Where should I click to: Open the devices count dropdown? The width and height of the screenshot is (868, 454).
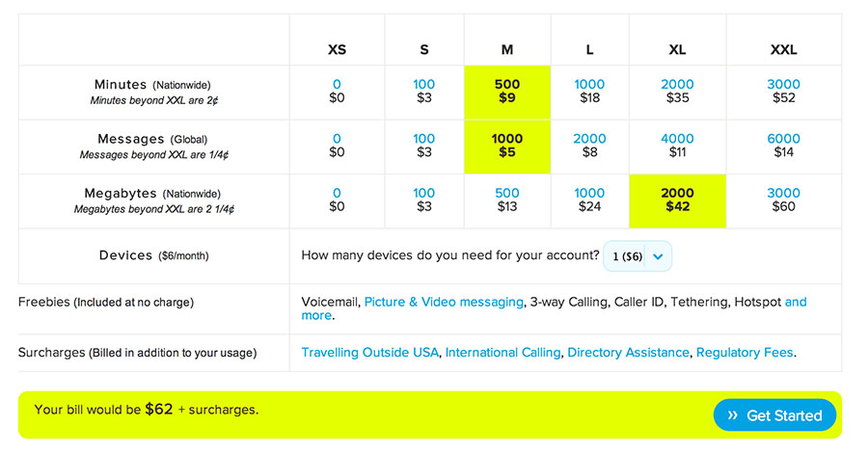point(637,256)
